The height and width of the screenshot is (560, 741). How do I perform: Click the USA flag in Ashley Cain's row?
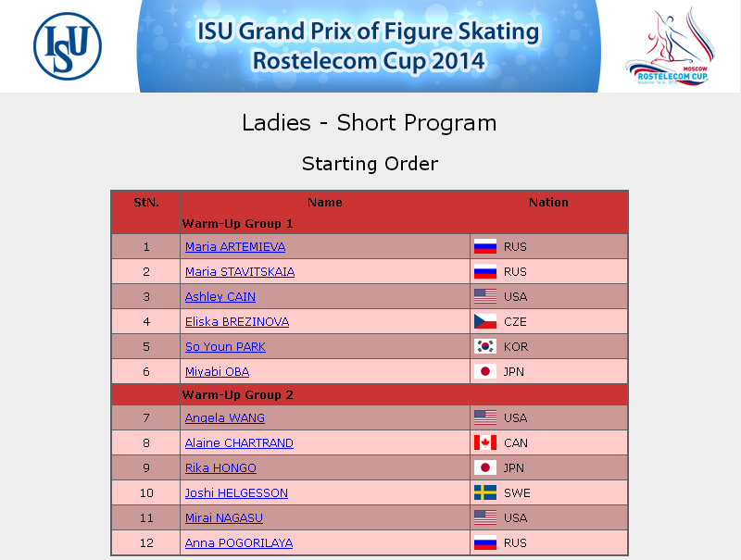484,296
